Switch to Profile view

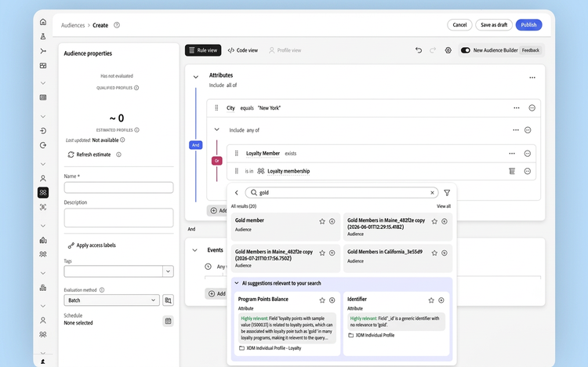[285, 50]
